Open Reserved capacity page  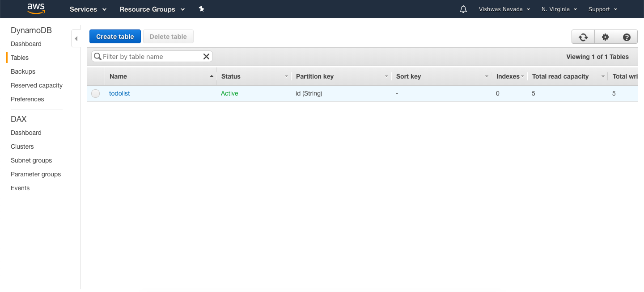tap(37, 85)
